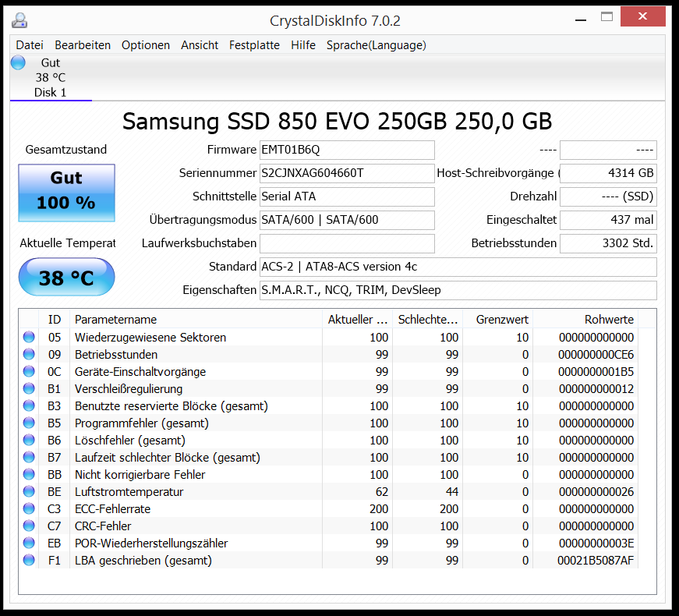Click the Samsung SSD 850 EVO title text
Screen dimensions: 679x616
tap(338, 122)
